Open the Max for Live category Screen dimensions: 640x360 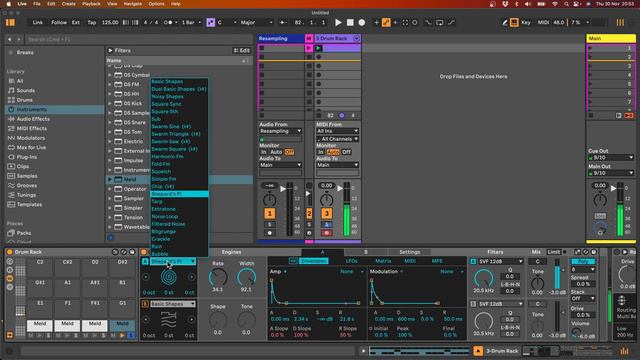point(31,147)
